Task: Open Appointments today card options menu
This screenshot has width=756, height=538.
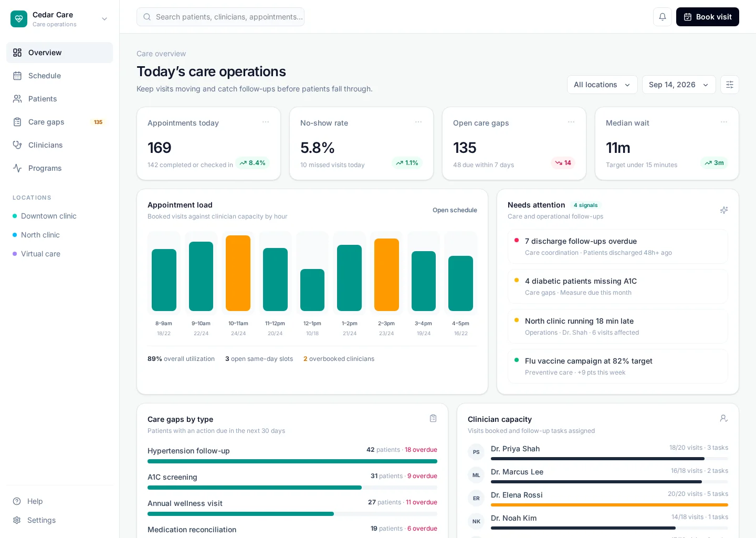Action: click(x=266, y=122)
